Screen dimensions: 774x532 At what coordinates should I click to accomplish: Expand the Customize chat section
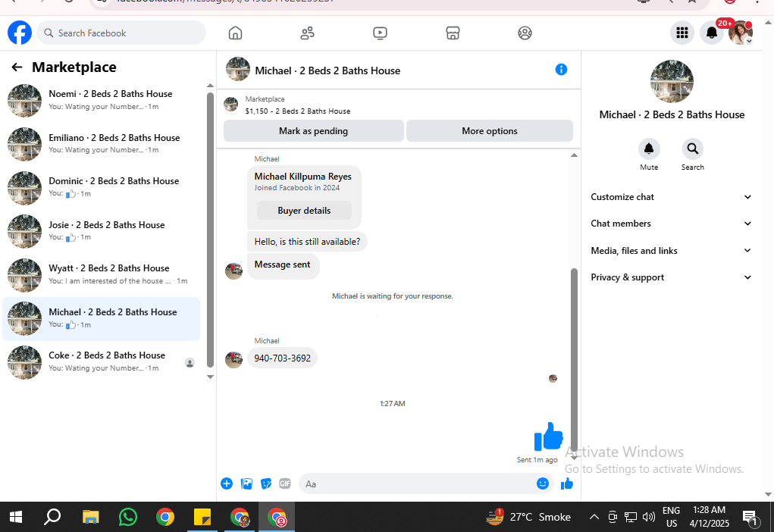coord(672,197)
